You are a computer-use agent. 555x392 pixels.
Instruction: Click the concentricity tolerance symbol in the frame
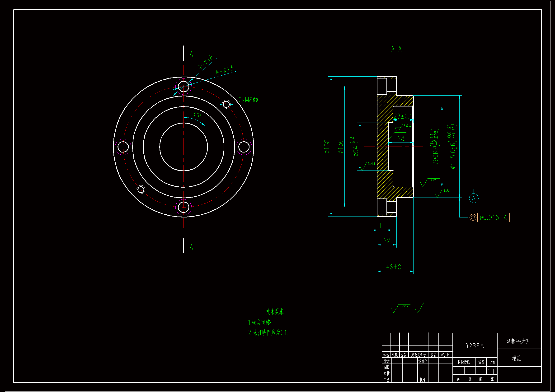click(473, 217)
